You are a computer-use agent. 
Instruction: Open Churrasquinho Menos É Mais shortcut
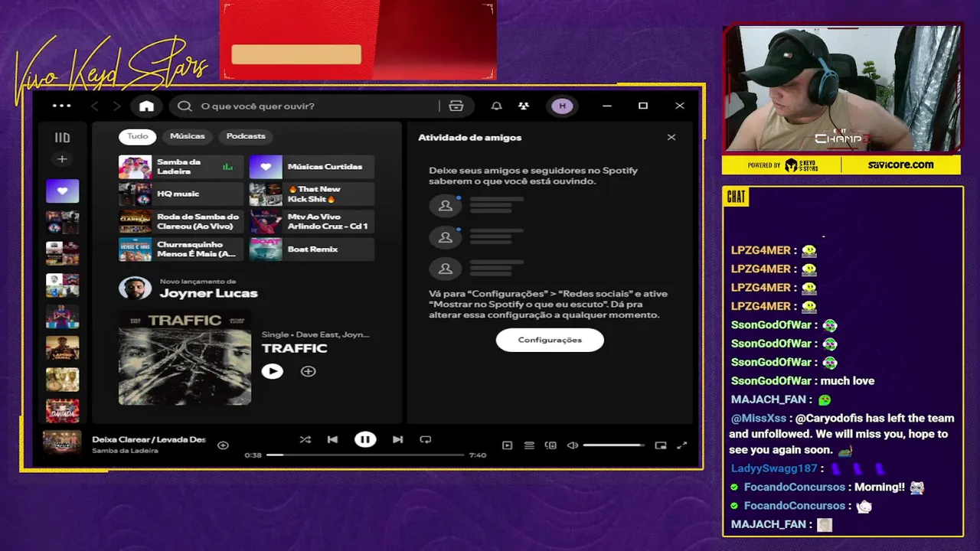pos(181,249)
